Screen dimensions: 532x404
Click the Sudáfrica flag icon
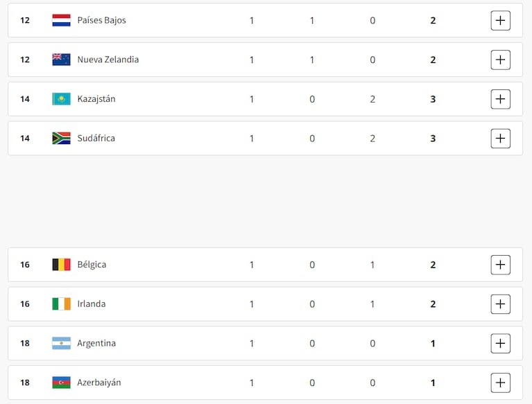tap(61, 139)
